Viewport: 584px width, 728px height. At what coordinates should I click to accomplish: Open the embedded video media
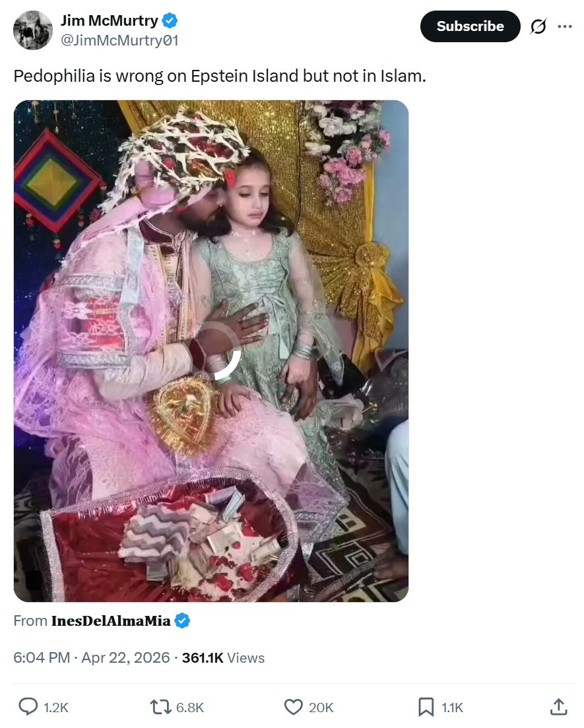pyautogui.click(x=211, y=198)
